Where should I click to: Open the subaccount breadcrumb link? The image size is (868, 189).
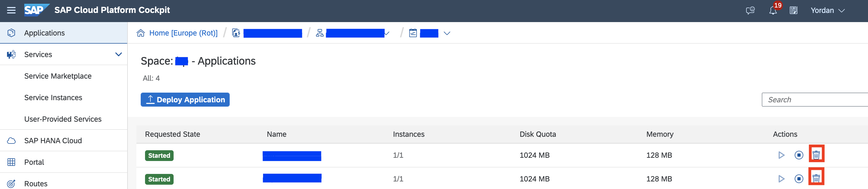click(x=355, y=33)
